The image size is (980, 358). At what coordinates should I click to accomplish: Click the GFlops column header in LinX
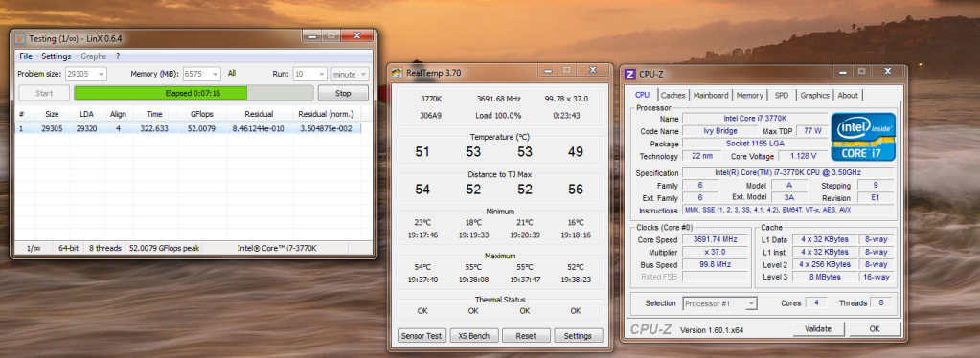click(202, 114)
